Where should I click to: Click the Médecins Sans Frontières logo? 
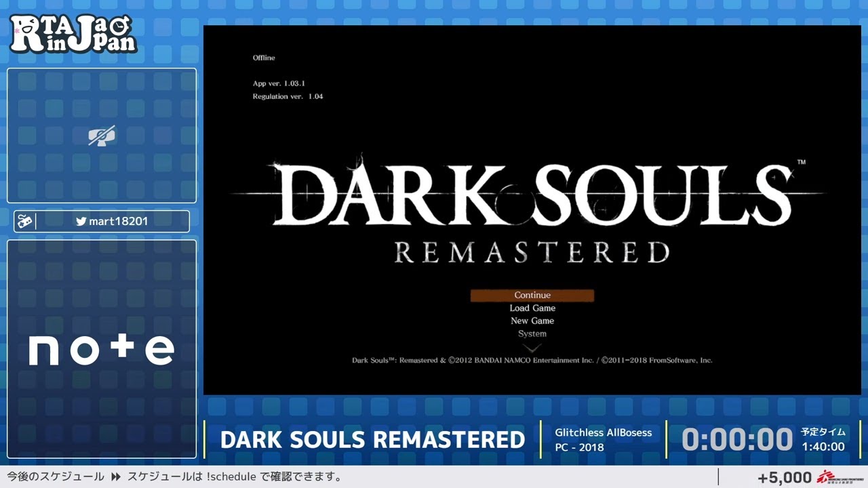pyautogui.click(x=840, y=476)
